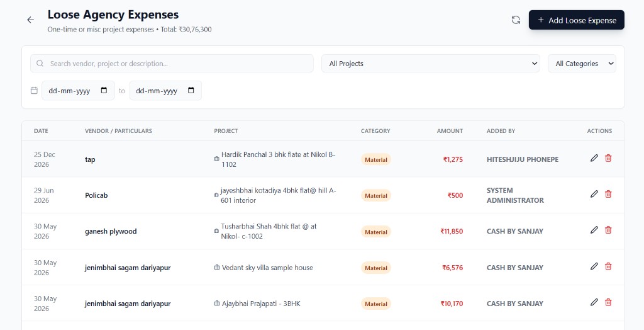Image resolution: width=644 pixels, height=330 pixels.
Task: Click the date 25 Dec 2026
Action: [45, 159]
